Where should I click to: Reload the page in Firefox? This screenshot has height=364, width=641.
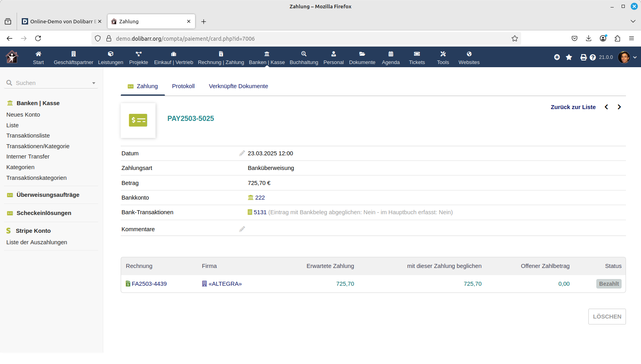coord(38,38)
